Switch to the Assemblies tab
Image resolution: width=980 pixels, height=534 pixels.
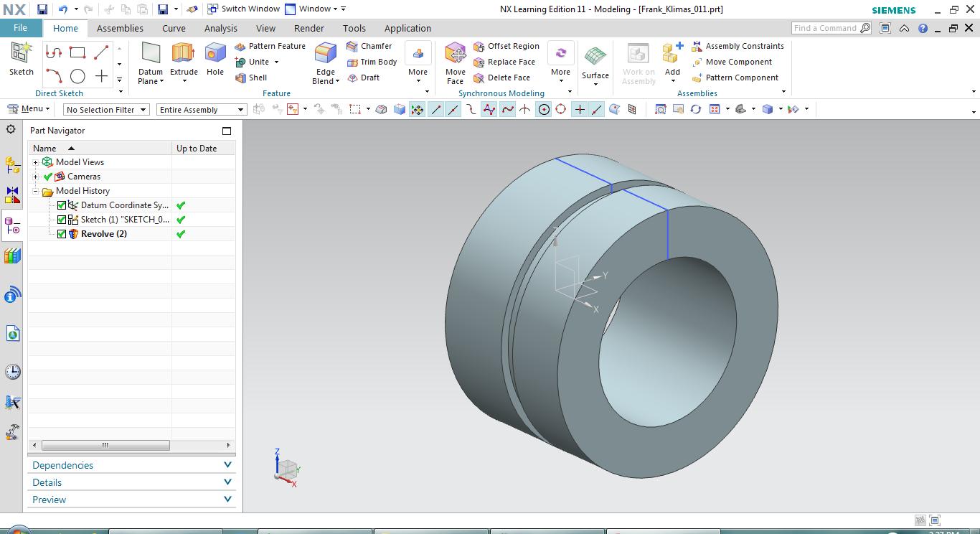pos(120,28)
